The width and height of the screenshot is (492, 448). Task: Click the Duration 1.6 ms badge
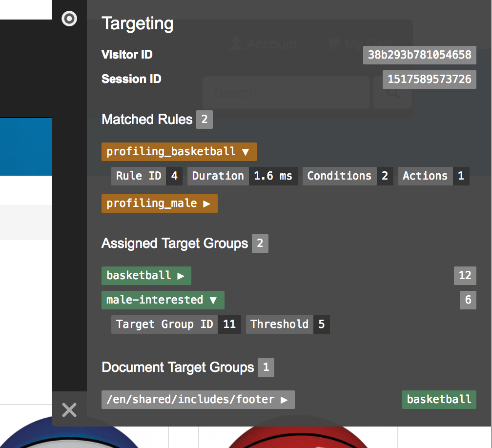point(243,176)
